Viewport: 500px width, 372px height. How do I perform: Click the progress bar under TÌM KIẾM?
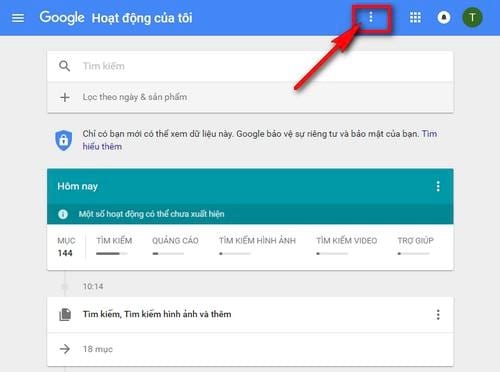pos(112,254)
